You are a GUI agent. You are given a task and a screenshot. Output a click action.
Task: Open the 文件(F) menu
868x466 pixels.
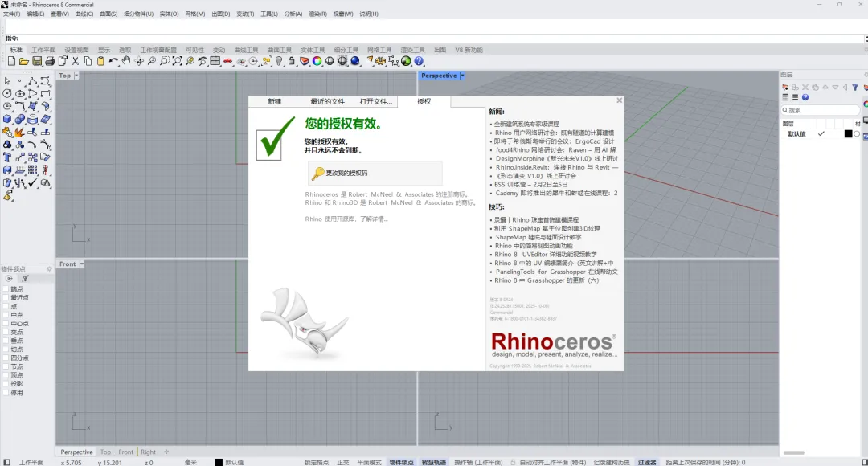click(x=11, y=14)
